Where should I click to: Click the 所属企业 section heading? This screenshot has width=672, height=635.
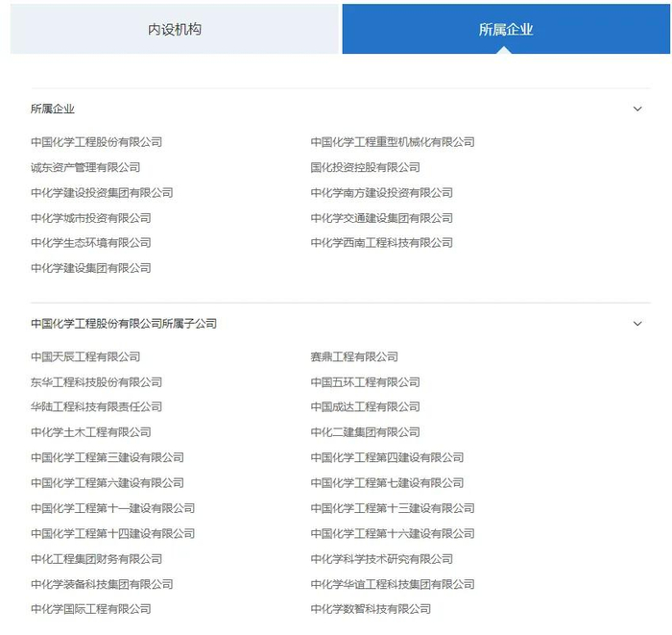coord(52,109)
